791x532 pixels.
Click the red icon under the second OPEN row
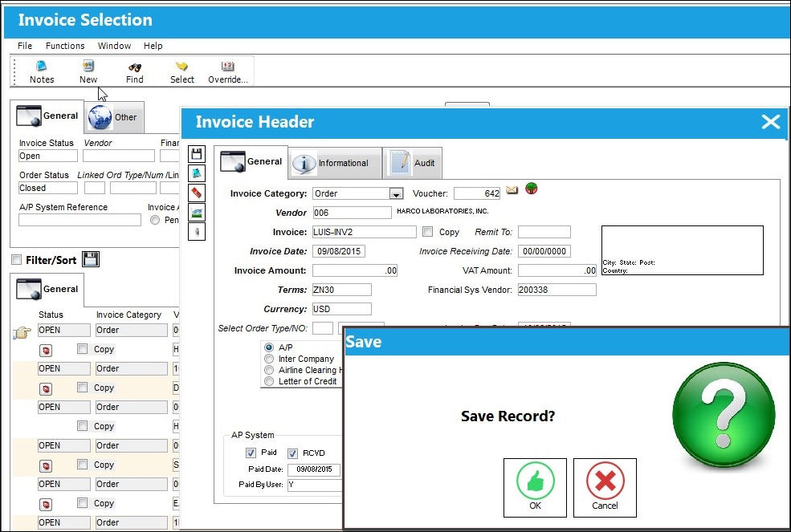46,389
